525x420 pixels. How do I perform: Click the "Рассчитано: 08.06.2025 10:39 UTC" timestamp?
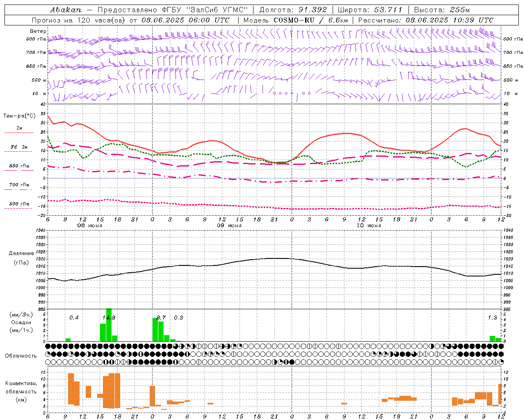point(426,20)
